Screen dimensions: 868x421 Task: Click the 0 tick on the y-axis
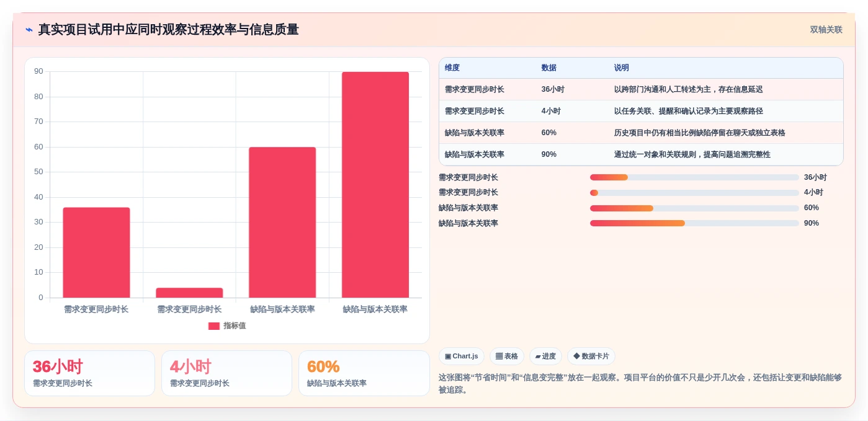coord(41,298)
